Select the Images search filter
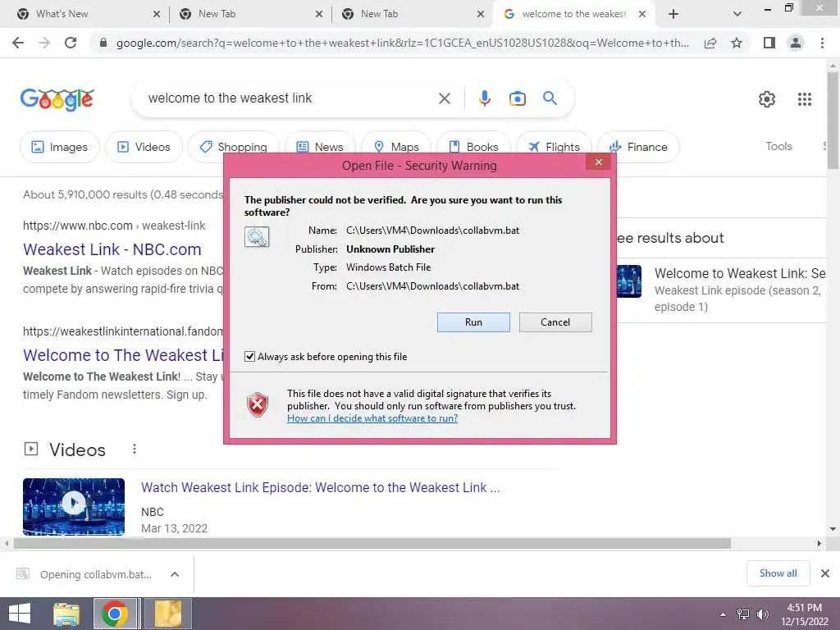840x630 pixels. (x=59, y=147)
